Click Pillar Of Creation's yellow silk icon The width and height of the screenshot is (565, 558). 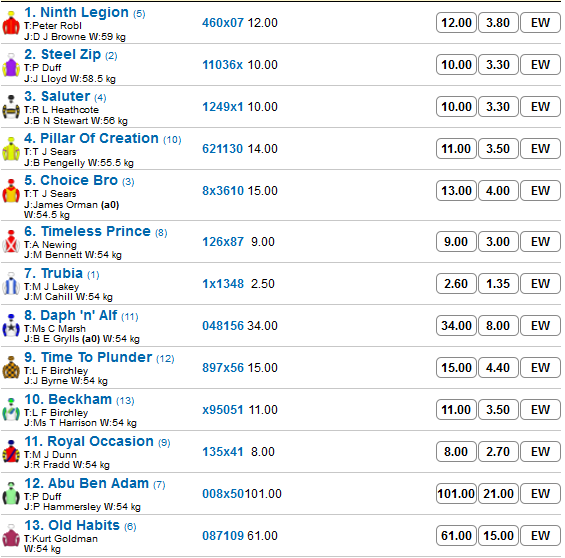[x=11, y=149]
